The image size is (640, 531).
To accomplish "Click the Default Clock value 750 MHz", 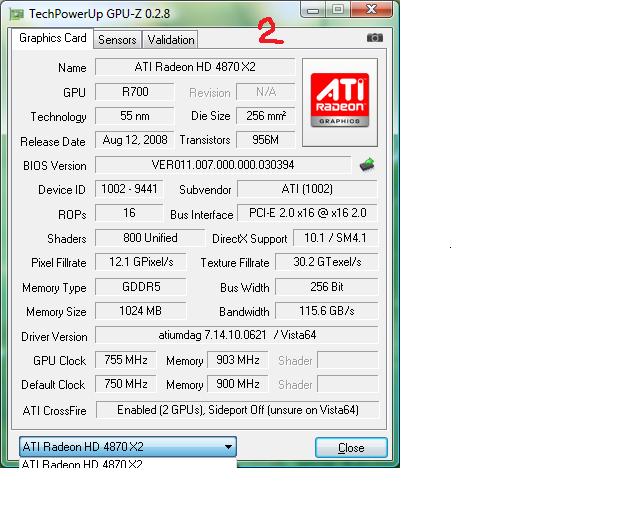I will click(125, 384).
